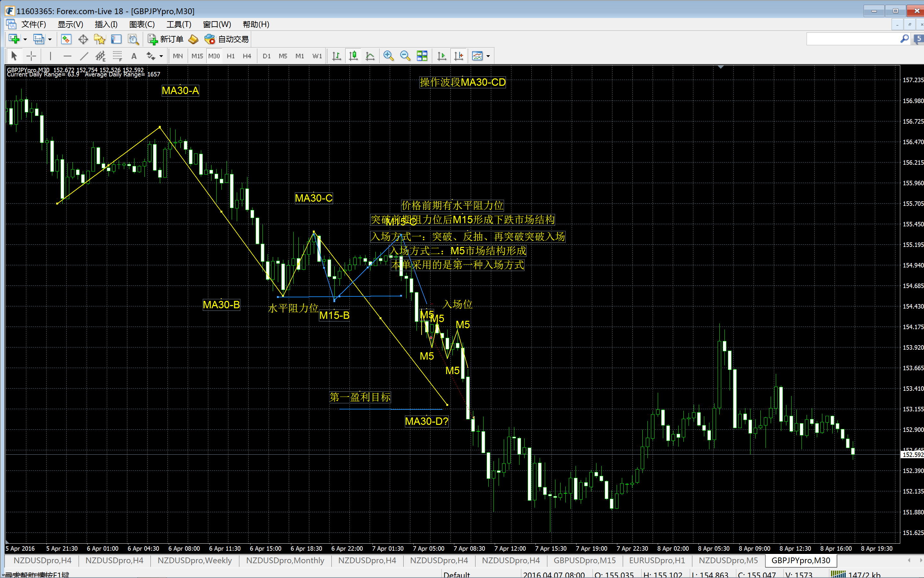Image resolution: width=924 pixels, height=578 pixels.
Task: Switch to M30 timeframe
Action: [214, 56]
